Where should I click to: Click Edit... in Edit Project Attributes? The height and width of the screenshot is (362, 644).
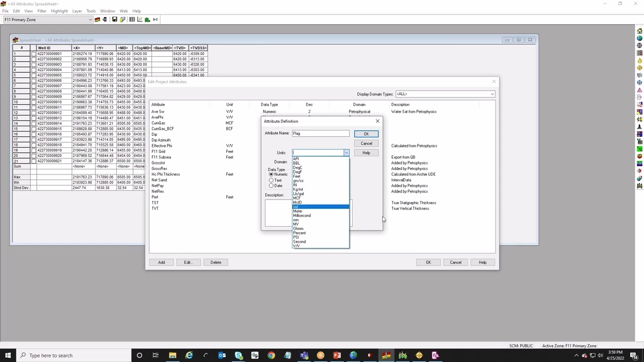pos(188,262)
